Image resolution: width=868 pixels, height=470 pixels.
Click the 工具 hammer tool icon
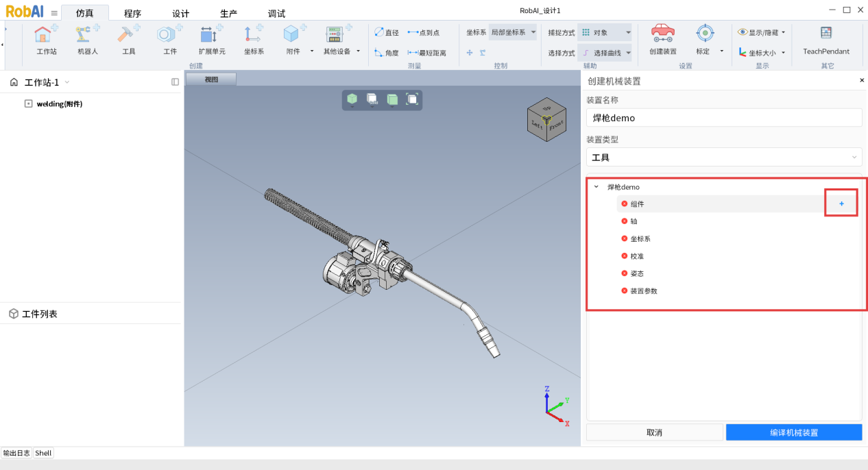(x=128, y=34)
